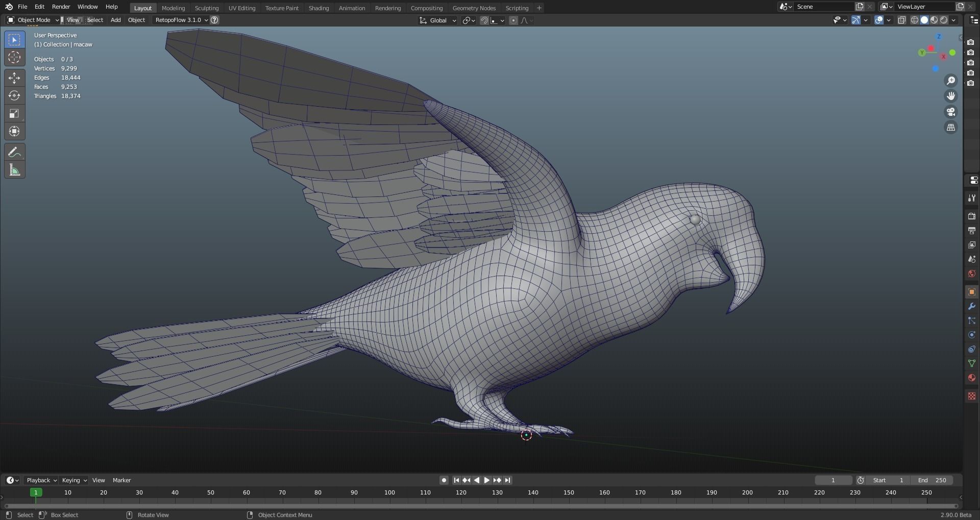This screenshot has width=980, height=520.
Task: Open the Marker menu in the timeline
Action: coord(121,480)
